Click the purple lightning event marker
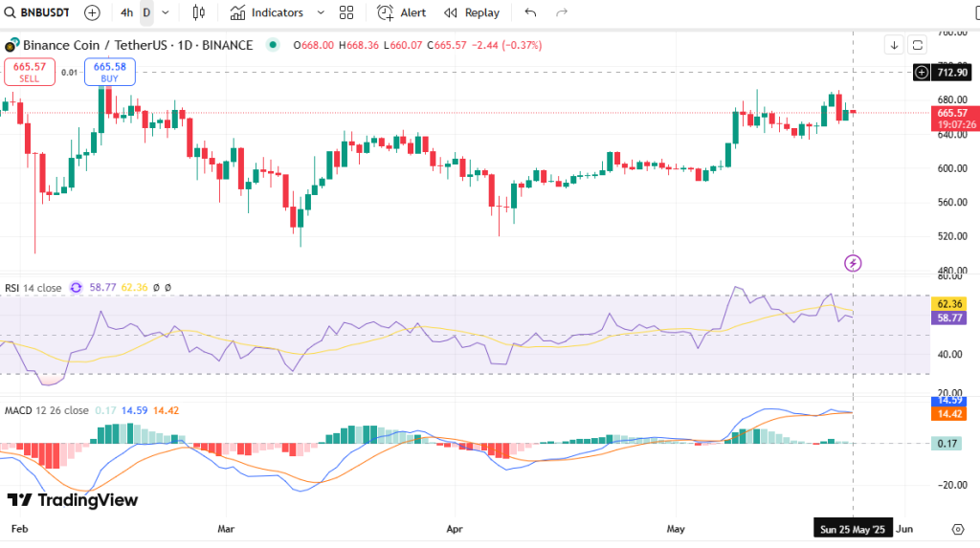 [x=853, y=263]
